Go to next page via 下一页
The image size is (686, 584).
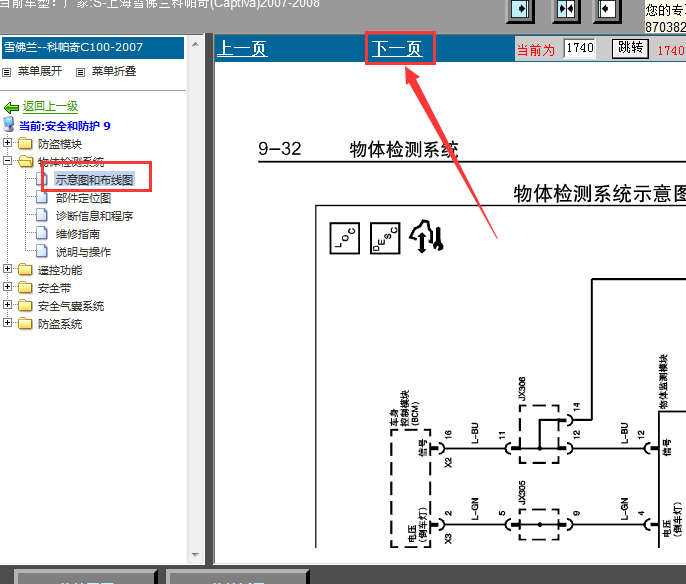397,48
